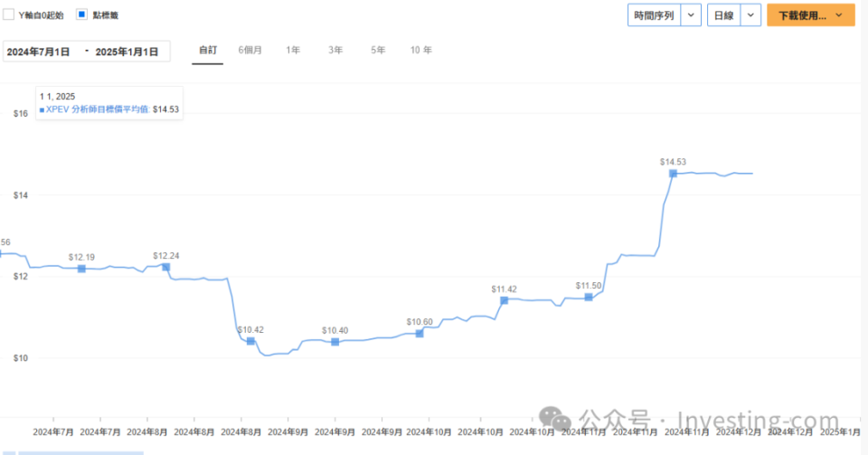Click the $12.24 data point marker
This screenshot has height=455, width=868.
coord(166,267)
